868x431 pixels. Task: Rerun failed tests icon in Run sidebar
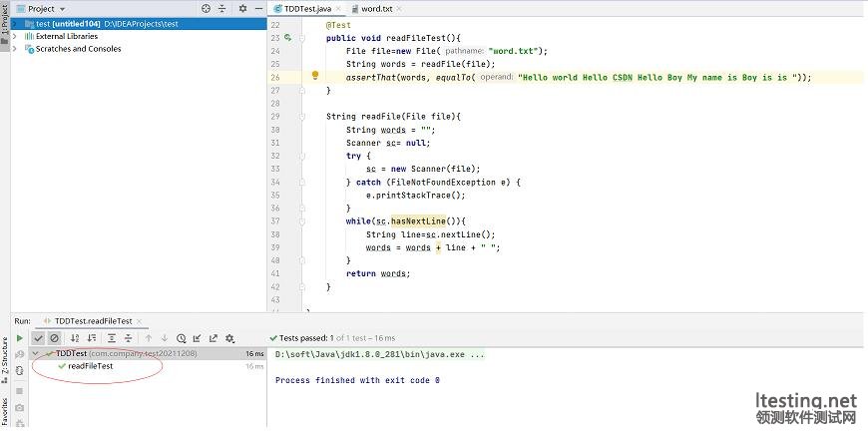pyautogui.click(x=20, y=354)
